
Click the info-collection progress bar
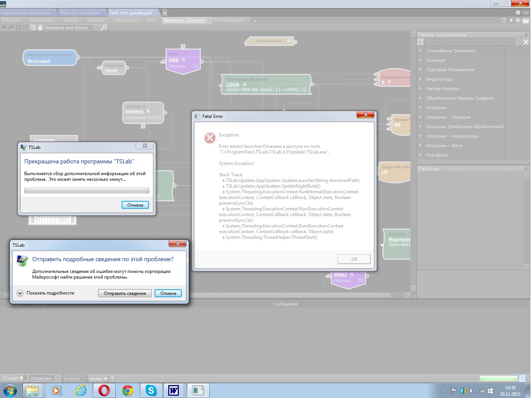(86, 190)
